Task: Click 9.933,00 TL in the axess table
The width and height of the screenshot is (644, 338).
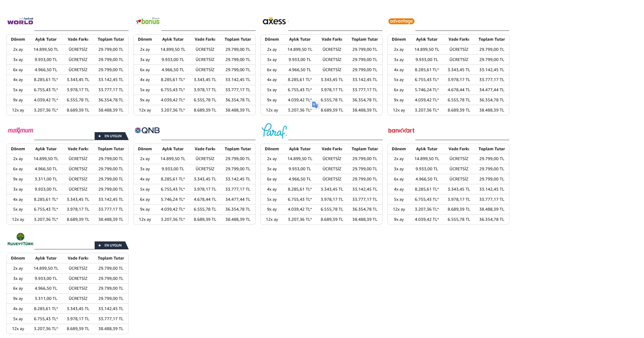Action: [x=300, y=60]
